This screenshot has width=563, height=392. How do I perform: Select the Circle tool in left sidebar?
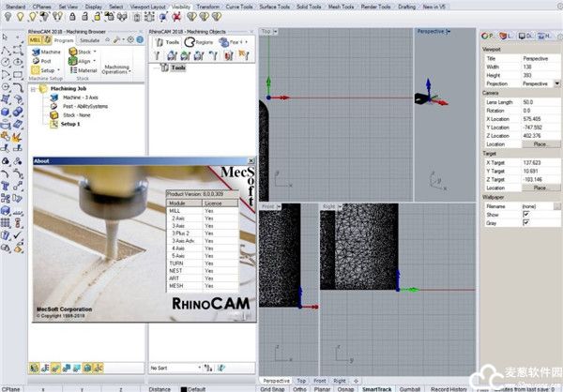[x=6, y=62]
